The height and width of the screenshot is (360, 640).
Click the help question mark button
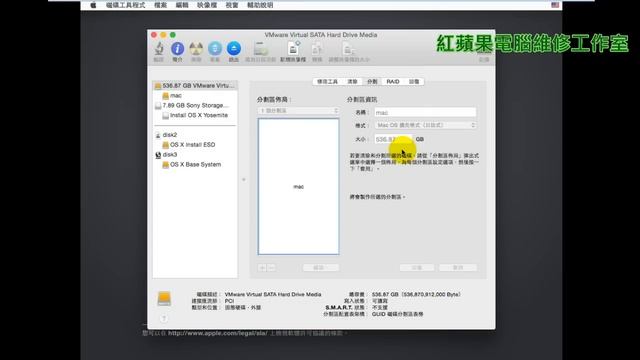164,318
